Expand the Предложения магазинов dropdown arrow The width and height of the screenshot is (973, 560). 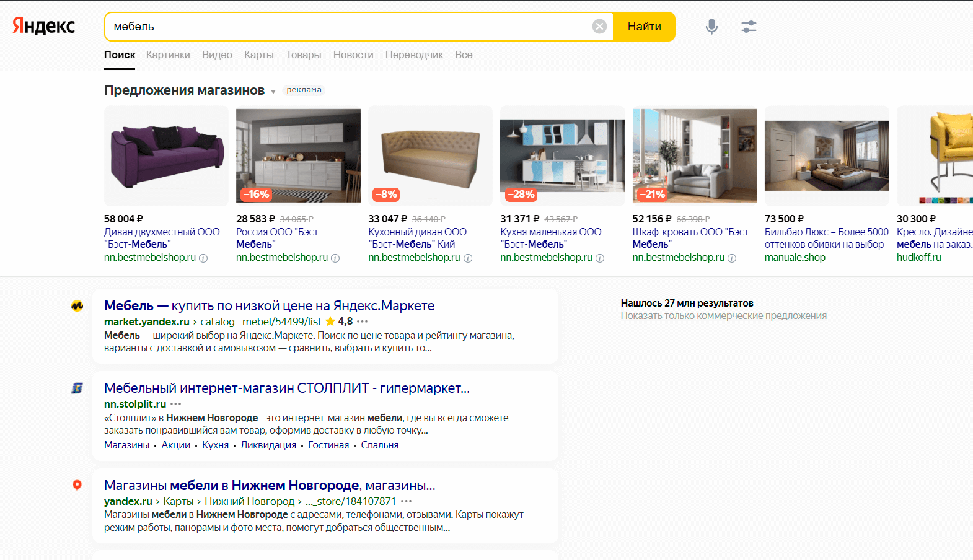273,92
